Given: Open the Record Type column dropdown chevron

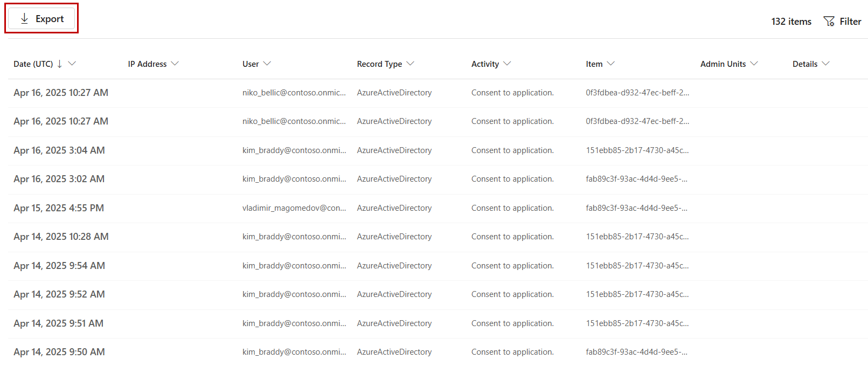Looking at the screenshot, I should click(410, 64).
